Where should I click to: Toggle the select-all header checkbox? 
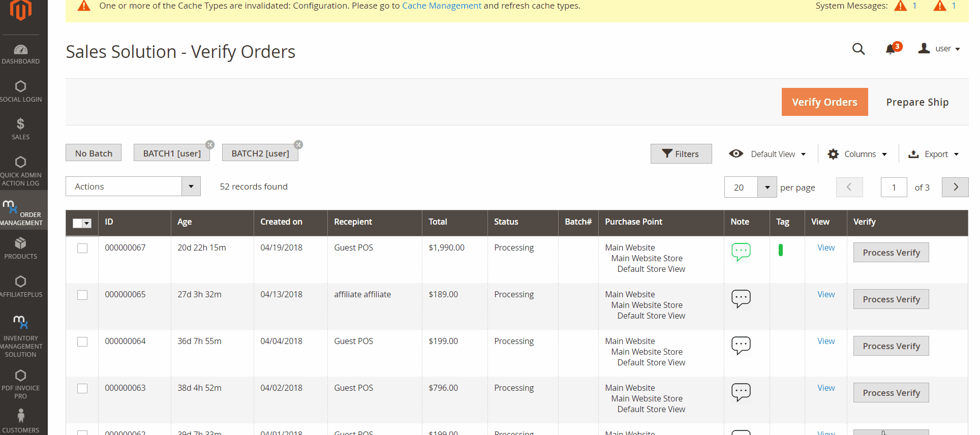click(77, 223)
